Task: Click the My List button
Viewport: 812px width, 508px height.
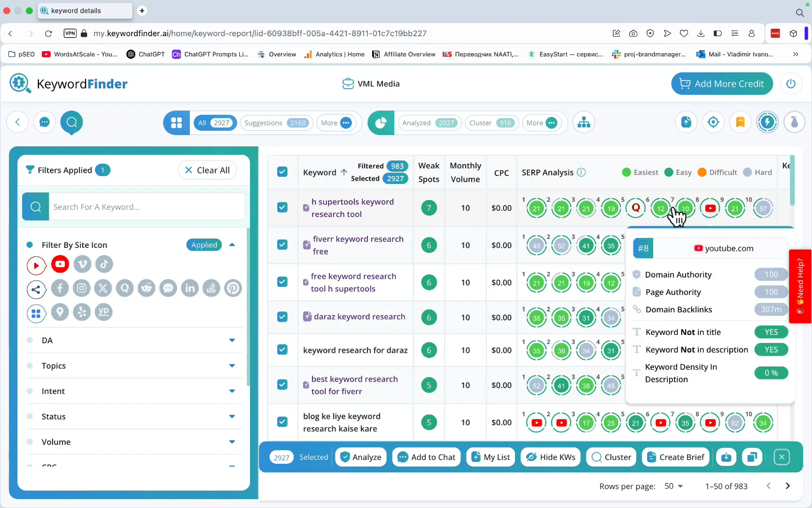Action: pyautogui.click(x=491, y=457)
